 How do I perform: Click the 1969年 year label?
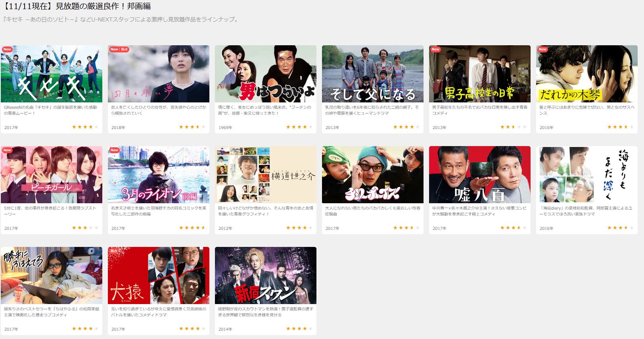pos(225,127)
